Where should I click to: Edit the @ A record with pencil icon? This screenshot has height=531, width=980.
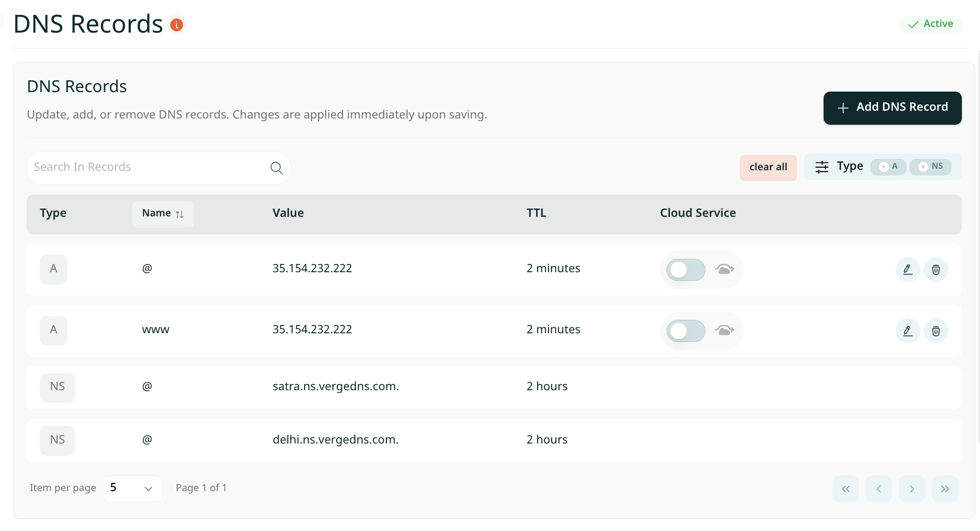[x=907, y=270]
